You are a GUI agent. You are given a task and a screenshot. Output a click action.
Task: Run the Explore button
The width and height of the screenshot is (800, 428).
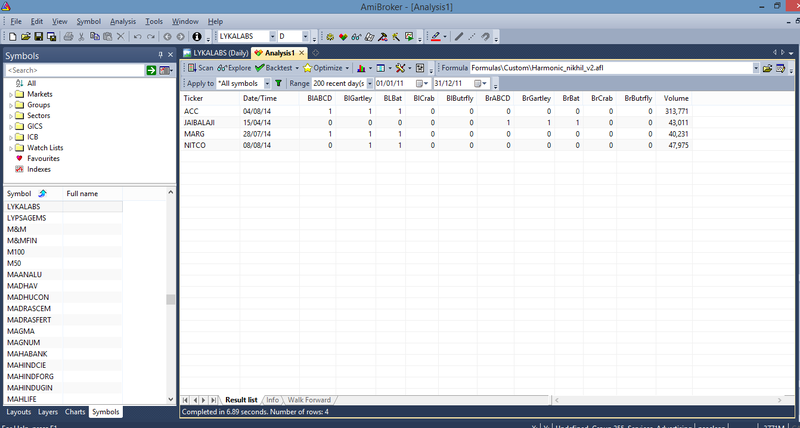234,68
